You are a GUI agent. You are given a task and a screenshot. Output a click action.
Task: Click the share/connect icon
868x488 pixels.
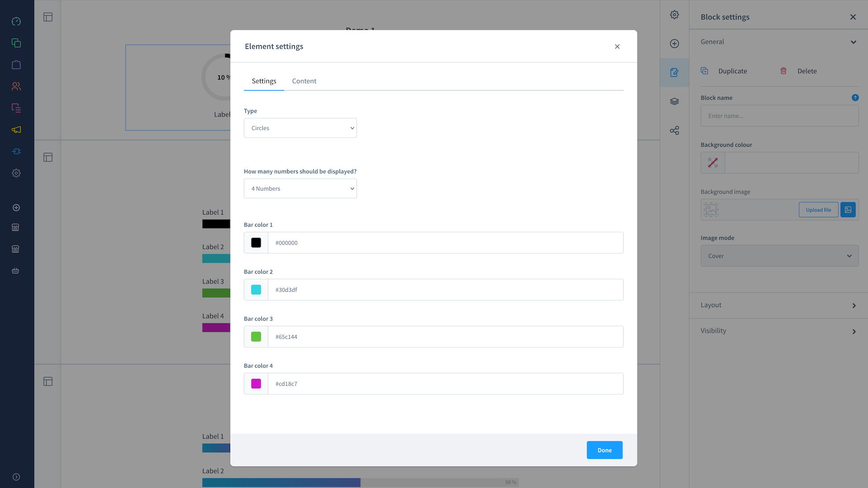click(x=674, y=131)
